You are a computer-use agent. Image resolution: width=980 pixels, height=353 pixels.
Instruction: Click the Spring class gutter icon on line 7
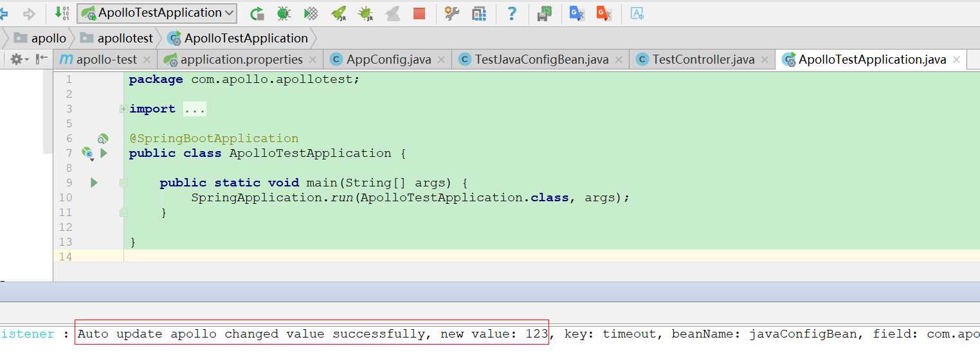(x=87, y=153)
